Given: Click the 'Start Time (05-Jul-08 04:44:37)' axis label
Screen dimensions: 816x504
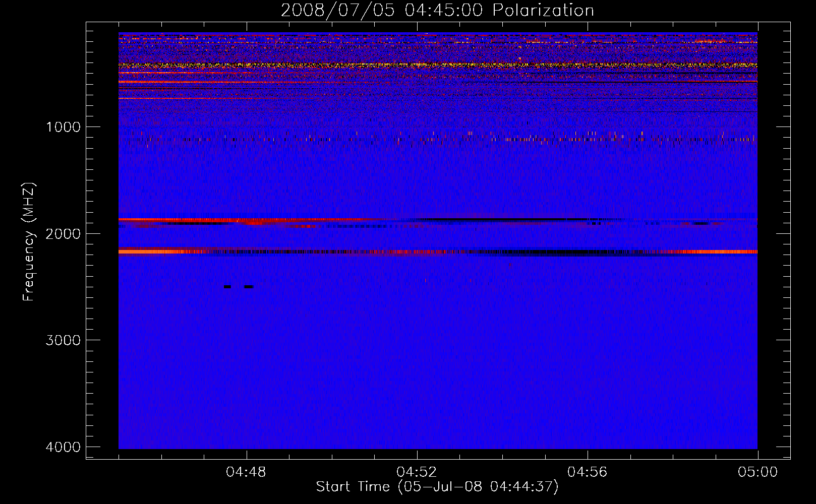Looking at the screenshot, I should click(x=437, y=487).
